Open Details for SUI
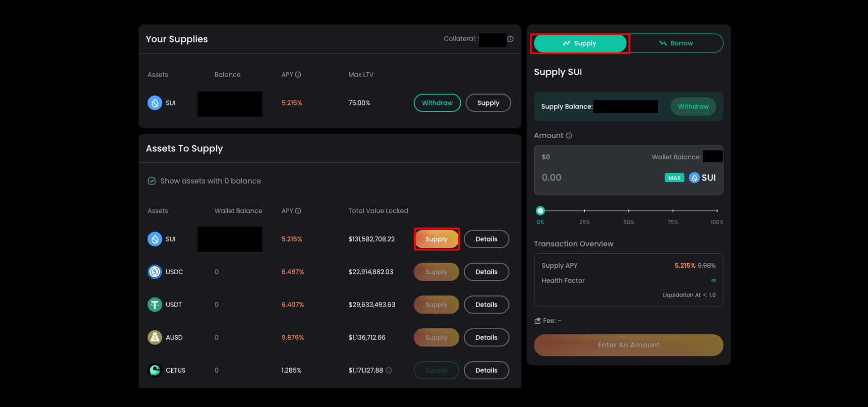 point(486,239)
